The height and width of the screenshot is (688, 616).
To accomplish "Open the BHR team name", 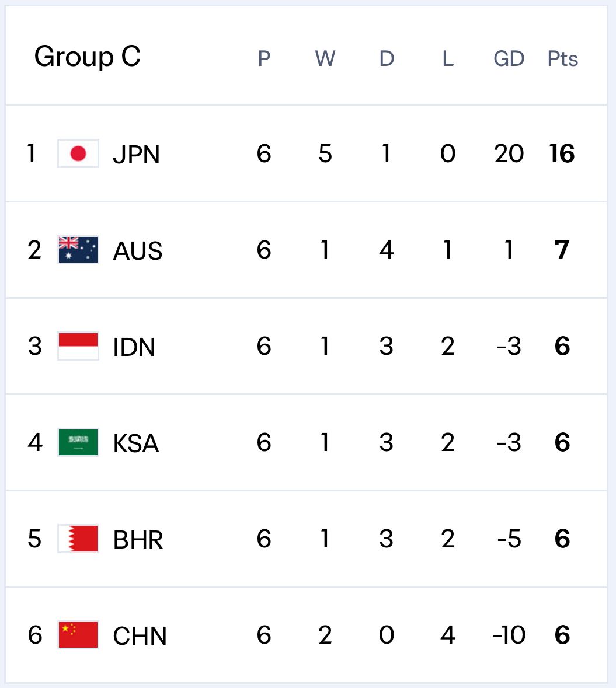I will tap(138, 540).
